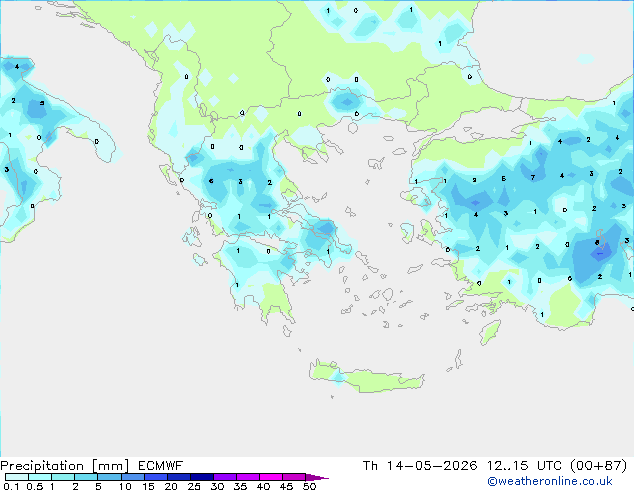Click the legend label '0.5'
The width and height of the screenshot is (634, 490).
coord(35,486)
